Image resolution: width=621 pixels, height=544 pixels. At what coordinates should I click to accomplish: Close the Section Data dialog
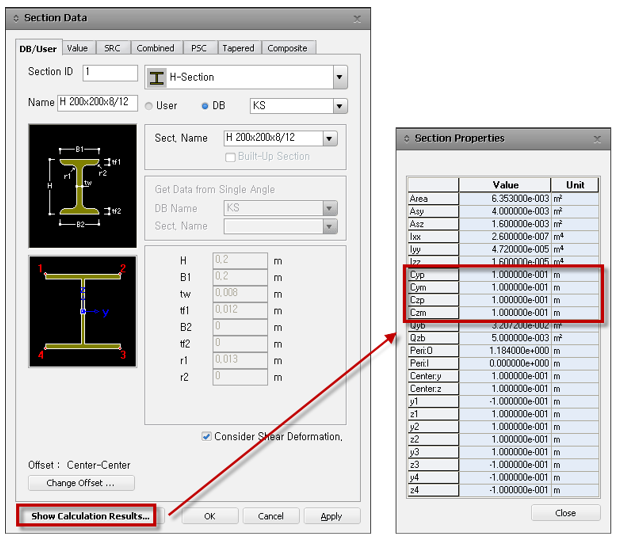click(x=357, y=18)
